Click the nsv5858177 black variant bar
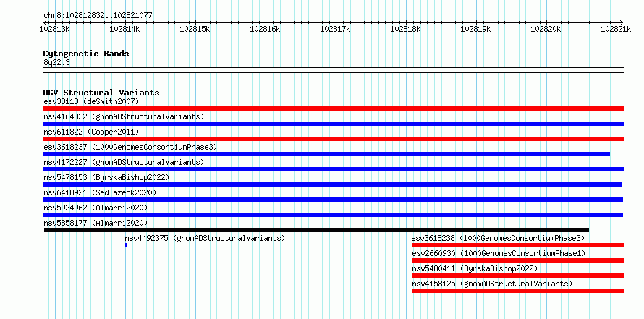 click(x=317, y=230)
